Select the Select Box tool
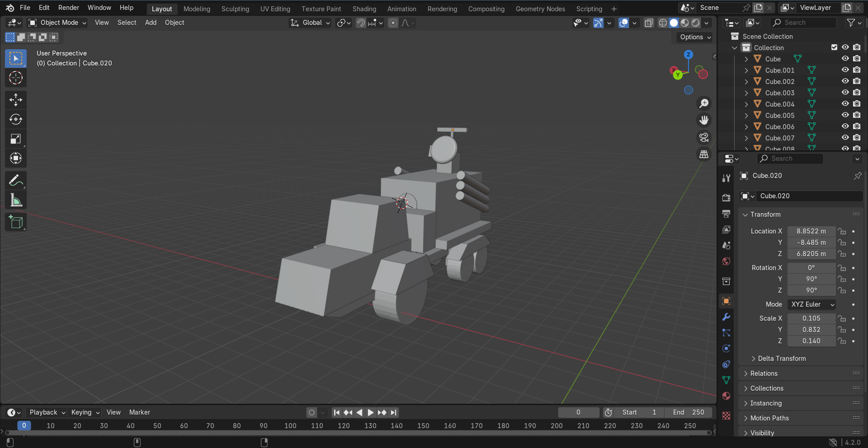This screenshot has width=868, height=448. coord(16,59)
